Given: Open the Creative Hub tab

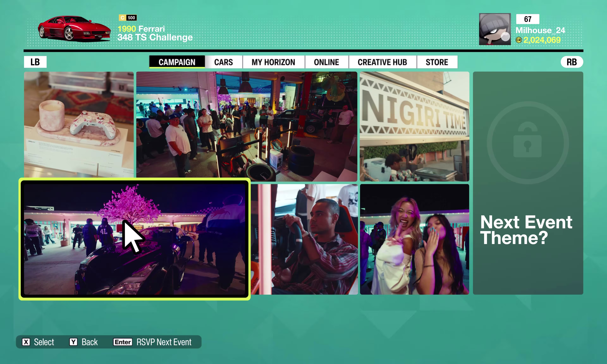Looking at the screenshot, I should point(382,62).
